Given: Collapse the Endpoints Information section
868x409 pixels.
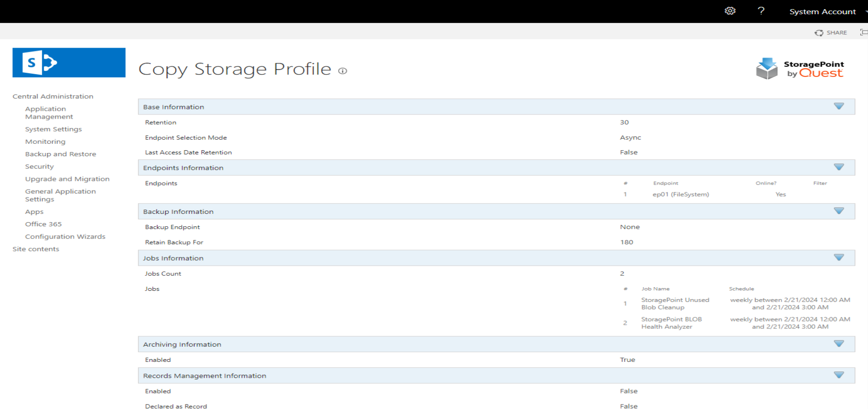Looking at the screenshot, I should pyautogui.click(x=839, y=167).
